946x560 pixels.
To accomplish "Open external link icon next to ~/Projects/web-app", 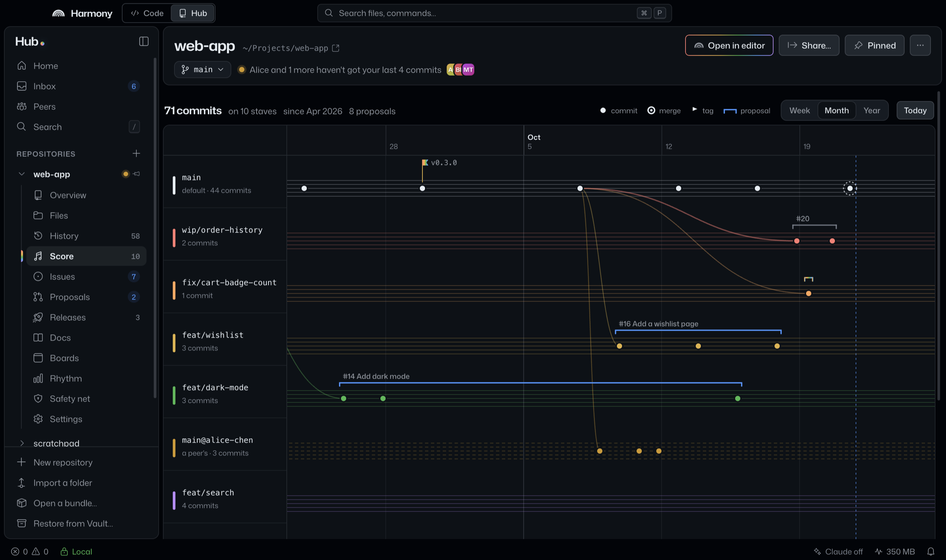I will 336,48.
